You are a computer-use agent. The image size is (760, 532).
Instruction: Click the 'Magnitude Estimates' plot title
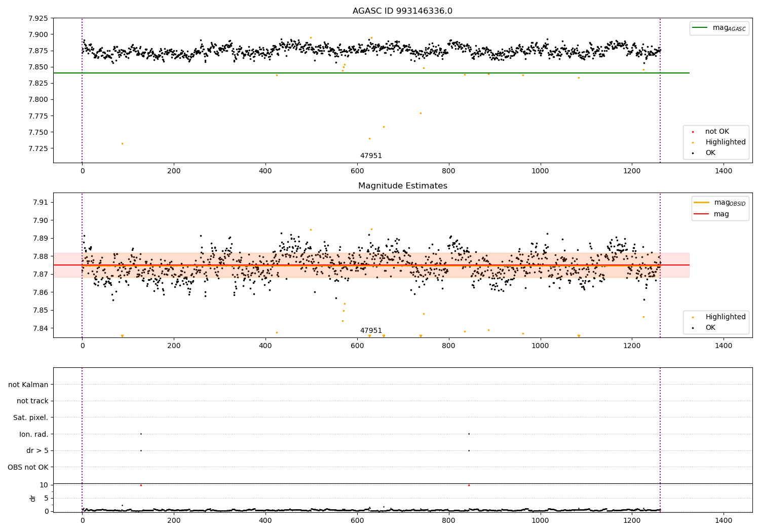[x=402, y=186]
